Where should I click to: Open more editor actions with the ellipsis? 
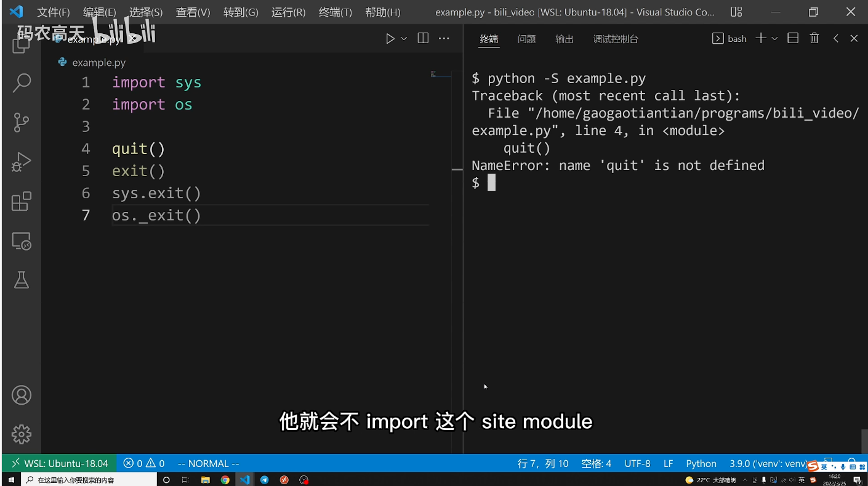point(444,38)
